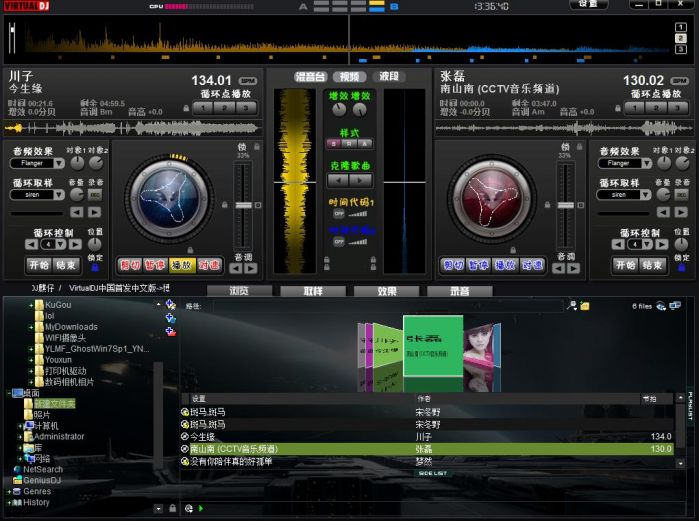Viewport: 699px width, 521px height.
Task: Click the left deck 剪切 cue button
Action: click(130, 265)
